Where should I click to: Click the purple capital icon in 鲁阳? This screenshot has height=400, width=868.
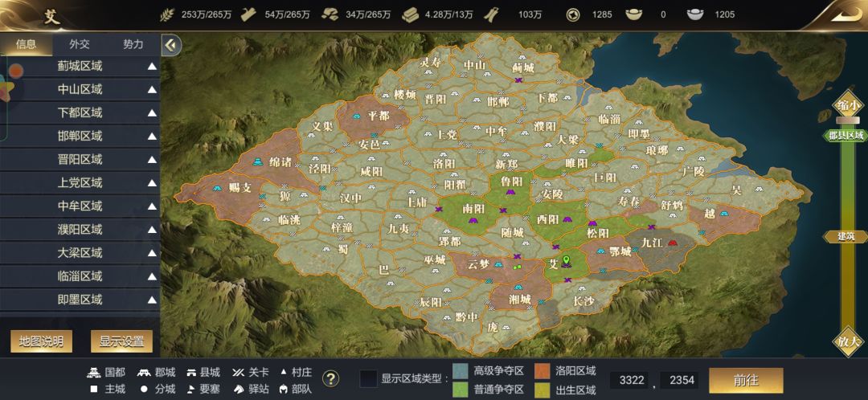(x=510, y=191)
